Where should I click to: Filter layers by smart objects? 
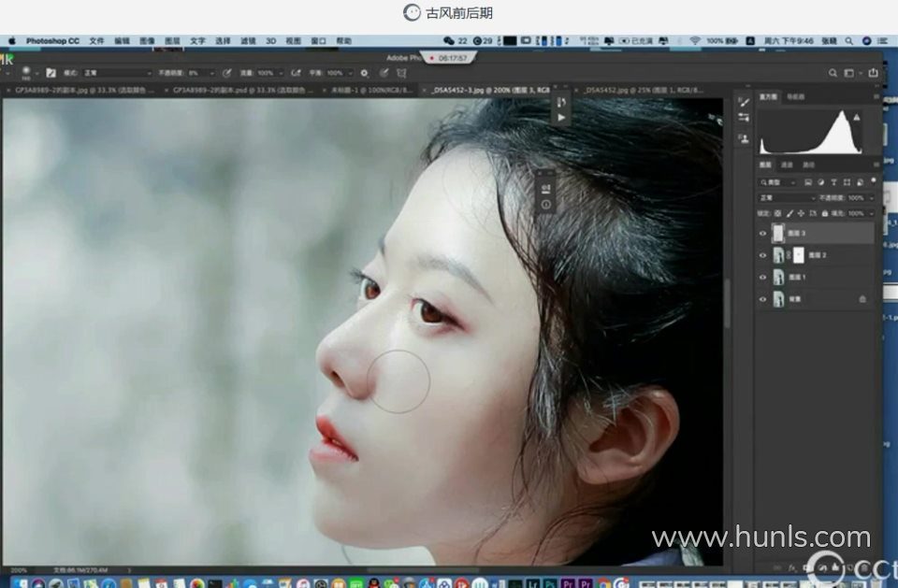860,182
